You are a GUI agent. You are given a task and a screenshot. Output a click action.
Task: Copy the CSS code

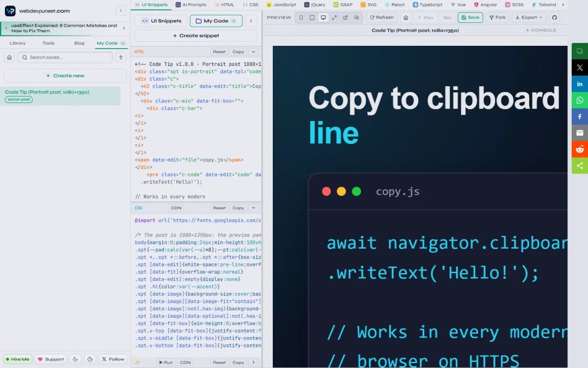click(238, 208)
